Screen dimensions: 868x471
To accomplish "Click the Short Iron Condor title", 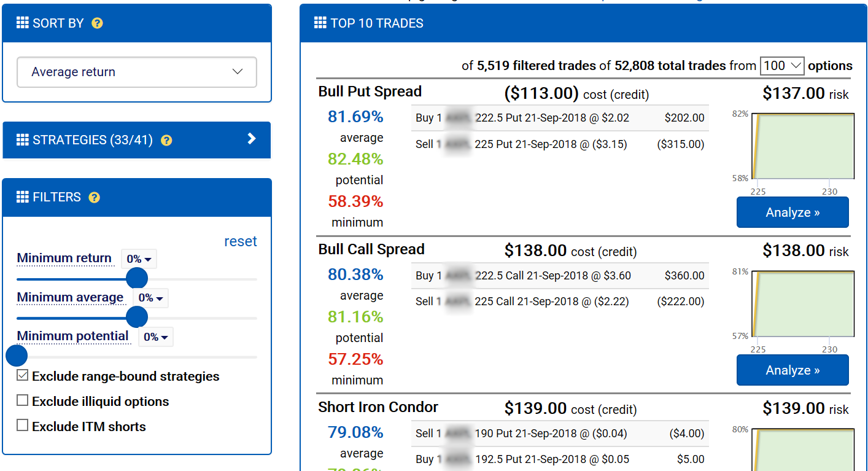I will (378, 407).
